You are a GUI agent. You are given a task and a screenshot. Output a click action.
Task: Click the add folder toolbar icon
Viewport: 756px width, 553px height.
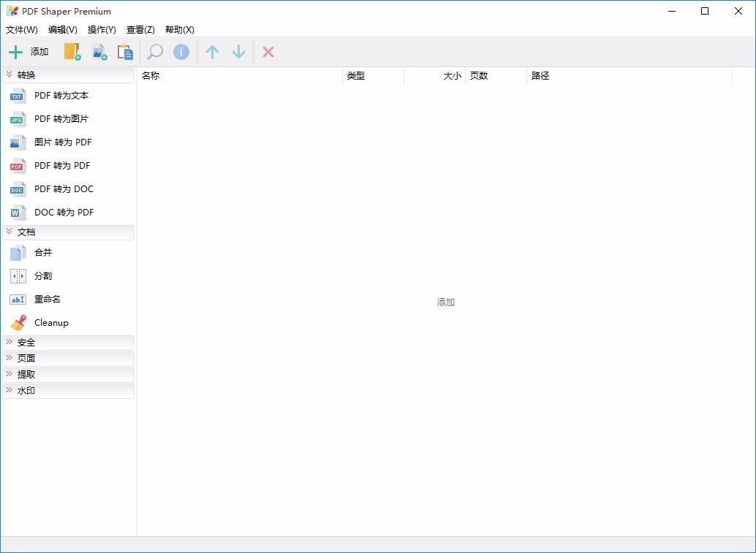(x=72, y=52)
